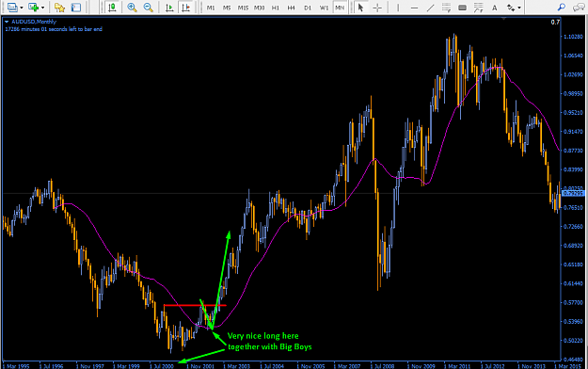
Task: Click the 0.91470 price scale label
Action: [573, 132]
